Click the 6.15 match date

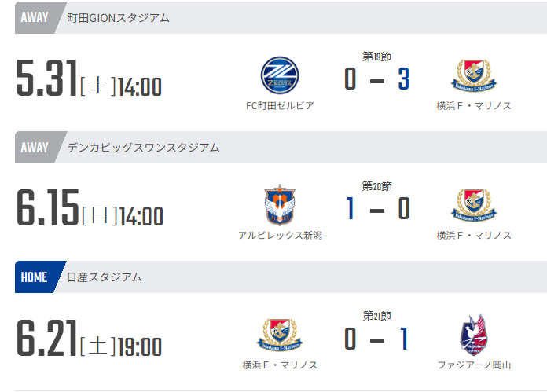[46, 208]
